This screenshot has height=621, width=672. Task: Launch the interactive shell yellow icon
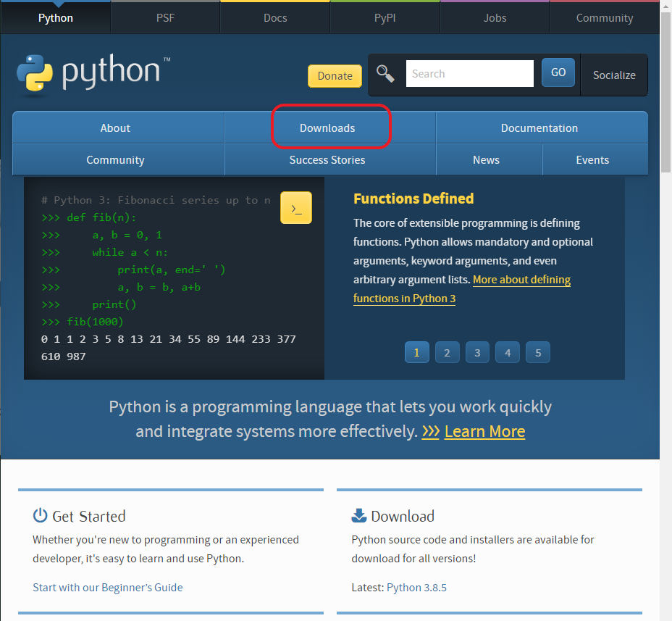click(x=296, y=207)
